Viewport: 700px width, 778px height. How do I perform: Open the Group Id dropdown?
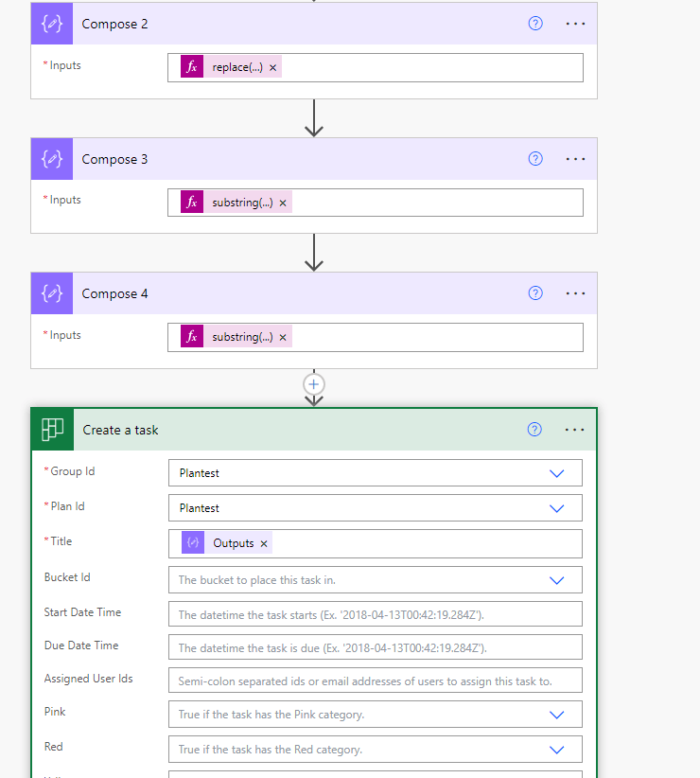(x=557, y=472)
